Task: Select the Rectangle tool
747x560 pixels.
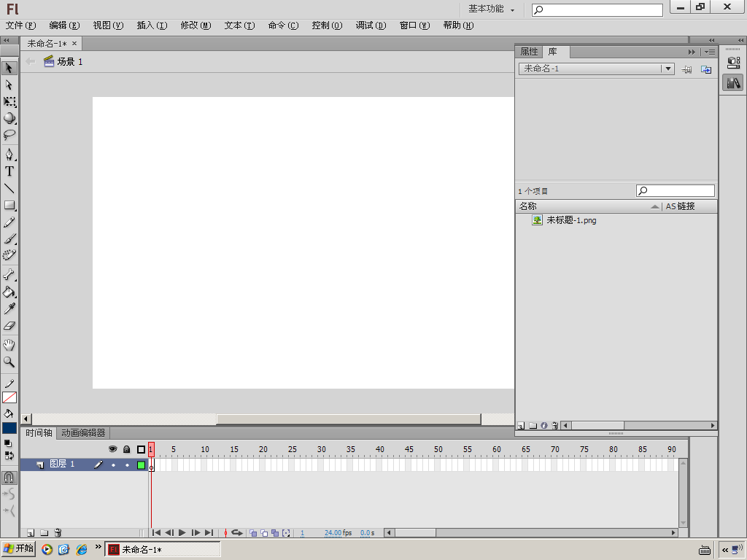Action: point(9,205)
